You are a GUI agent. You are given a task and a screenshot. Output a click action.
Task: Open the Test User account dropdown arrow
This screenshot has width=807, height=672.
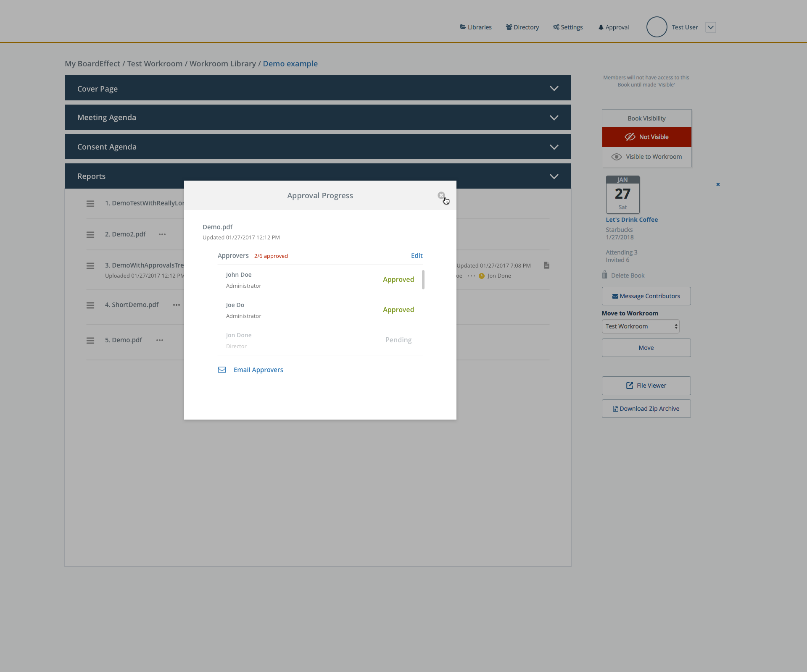click(710, 27)
